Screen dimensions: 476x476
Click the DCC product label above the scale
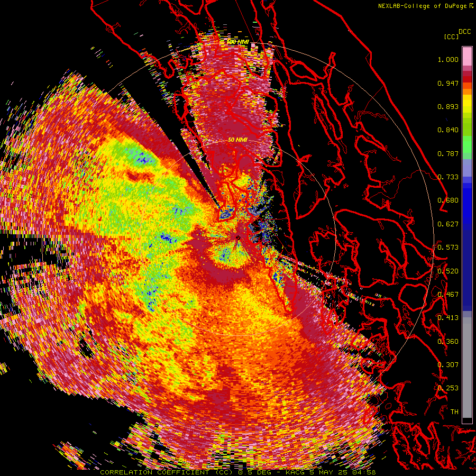click(465, 32)
